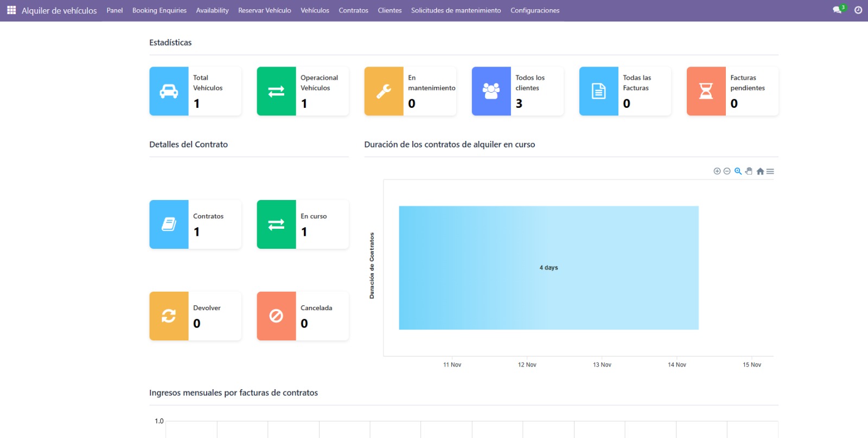The image size is (868, 438).
Task: Click the Total Vehículos car icon
Action: (x=169, y=91)
